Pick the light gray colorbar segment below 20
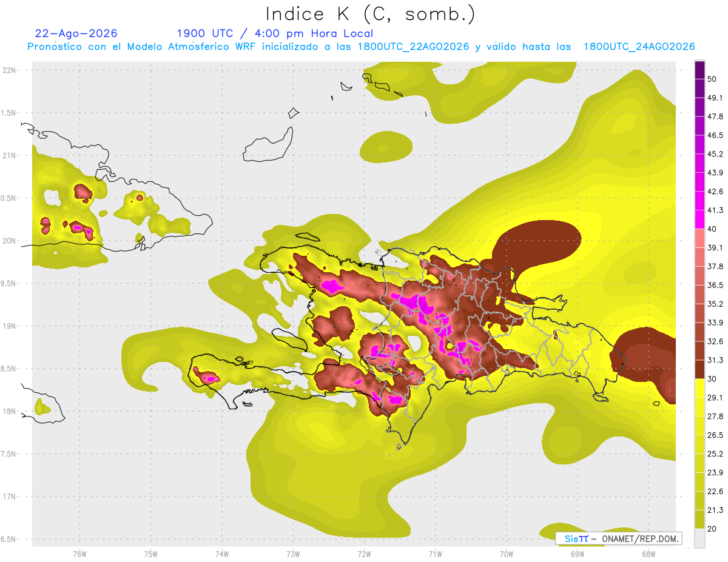Image resolution: width=728 pixels, height=562 pixels. 699,538
